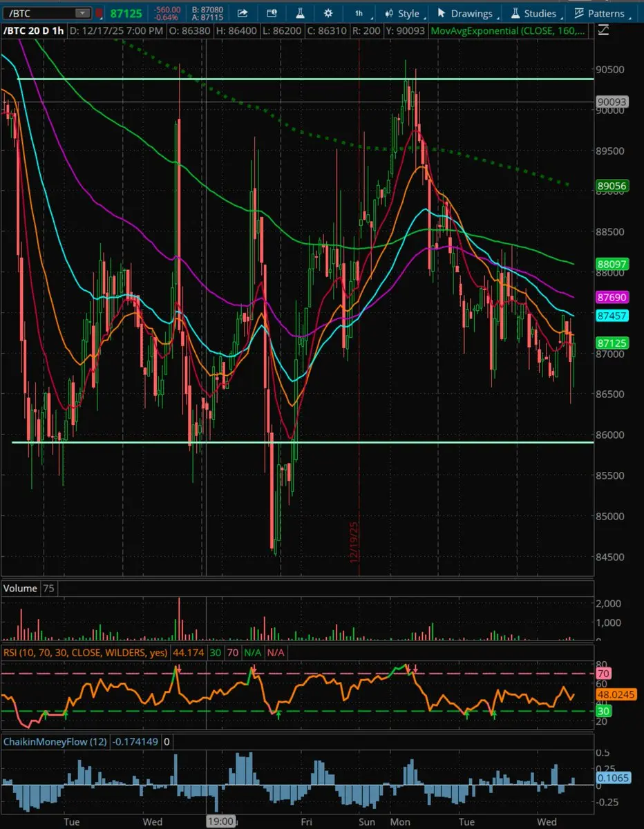Click the ask value A: 87115
The width and height of the screenshot is (644, 829).
[207, 17]
